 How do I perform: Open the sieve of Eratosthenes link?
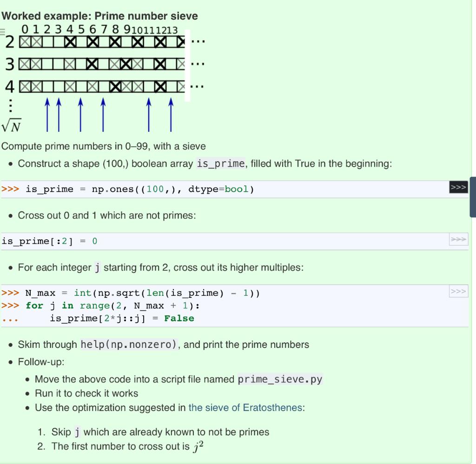coord(245,408)
